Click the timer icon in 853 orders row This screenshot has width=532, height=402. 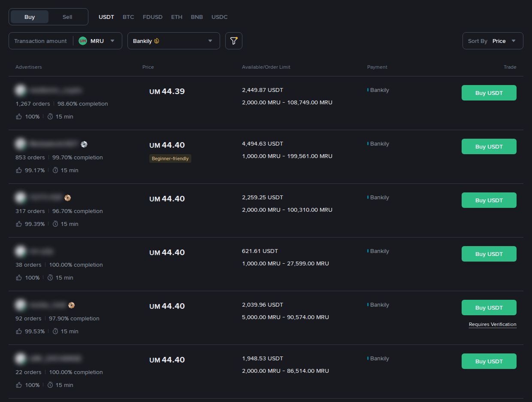pos(55,170)
